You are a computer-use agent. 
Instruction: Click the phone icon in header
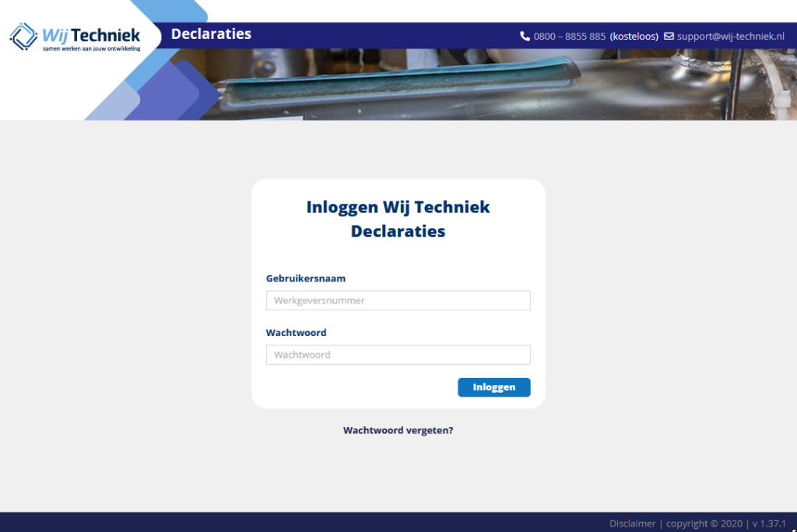[x=525, y=36]
